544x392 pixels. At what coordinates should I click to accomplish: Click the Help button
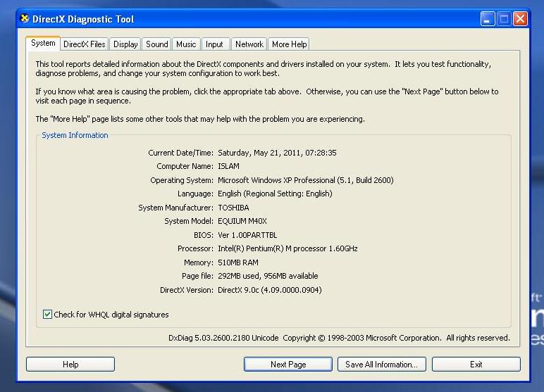coord(70,365)
